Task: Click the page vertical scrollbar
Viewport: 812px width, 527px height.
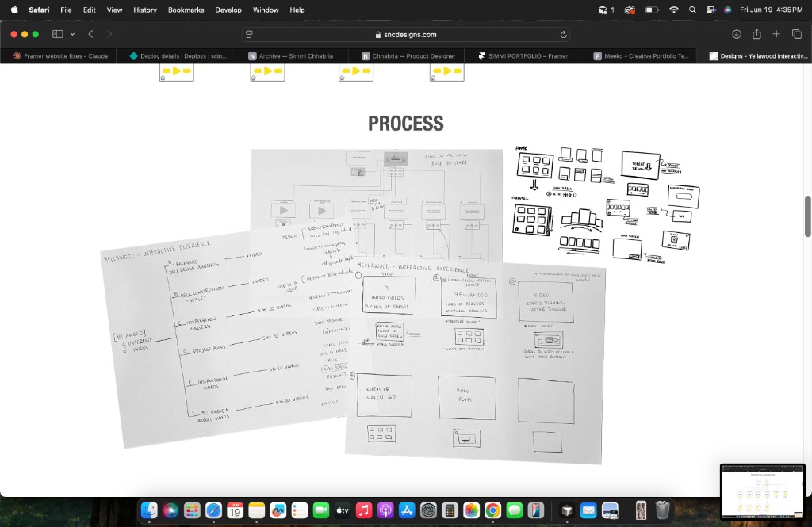Action: pyautogui.click(x=807, y=216)
